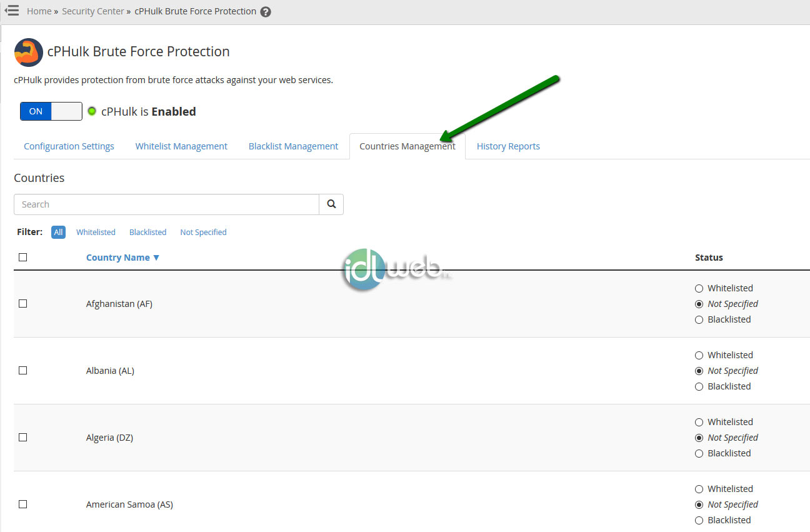Apply the All filter

[58, 232]
